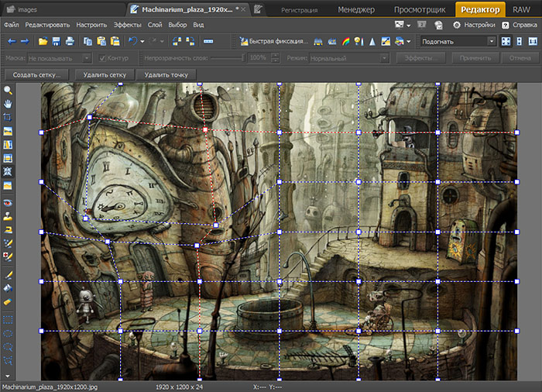Switch to the Просмотрщик tab
542x392 pixels.
coord(420,10)
